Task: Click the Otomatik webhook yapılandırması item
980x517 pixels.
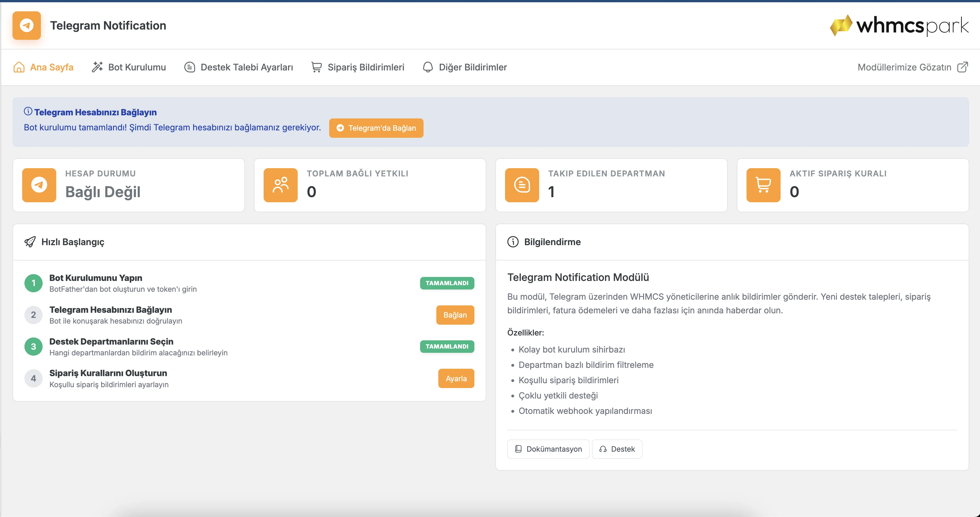Action: coord(585,411)
